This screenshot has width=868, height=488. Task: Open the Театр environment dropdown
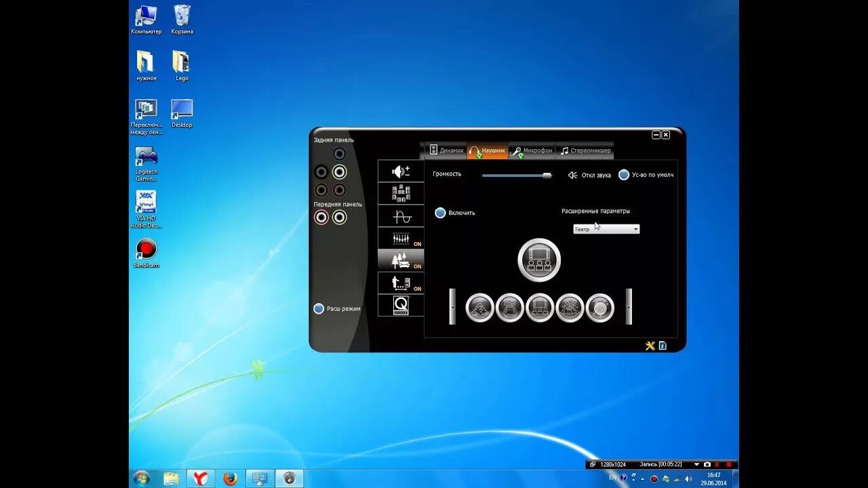point(606,229)
